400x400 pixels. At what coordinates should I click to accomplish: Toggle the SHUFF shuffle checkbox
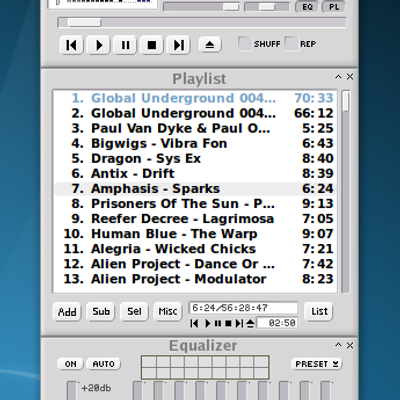click(245, 44)
